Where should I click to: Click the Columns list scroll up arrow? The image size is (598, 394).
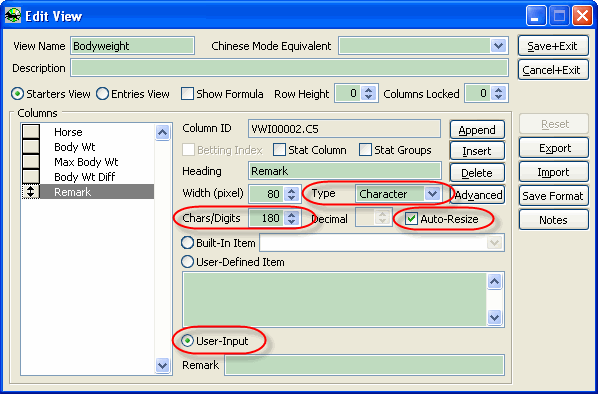(162, 132)
